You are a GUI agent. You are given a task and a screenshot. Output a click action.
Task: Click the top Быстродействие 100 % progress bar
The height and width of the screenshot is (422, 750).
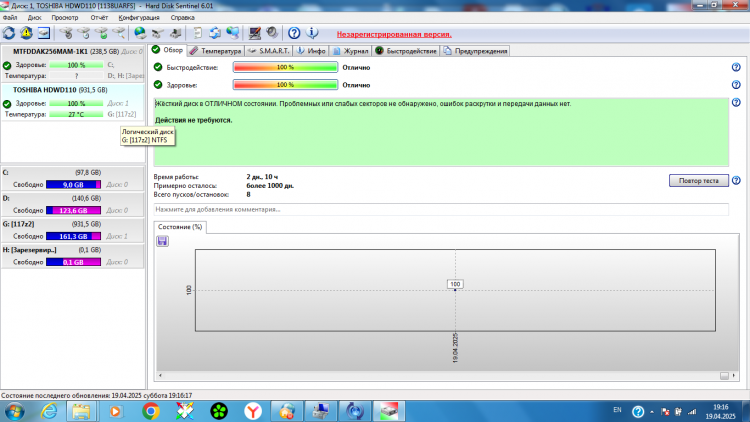pyautogui.click(x=286, y=67)
